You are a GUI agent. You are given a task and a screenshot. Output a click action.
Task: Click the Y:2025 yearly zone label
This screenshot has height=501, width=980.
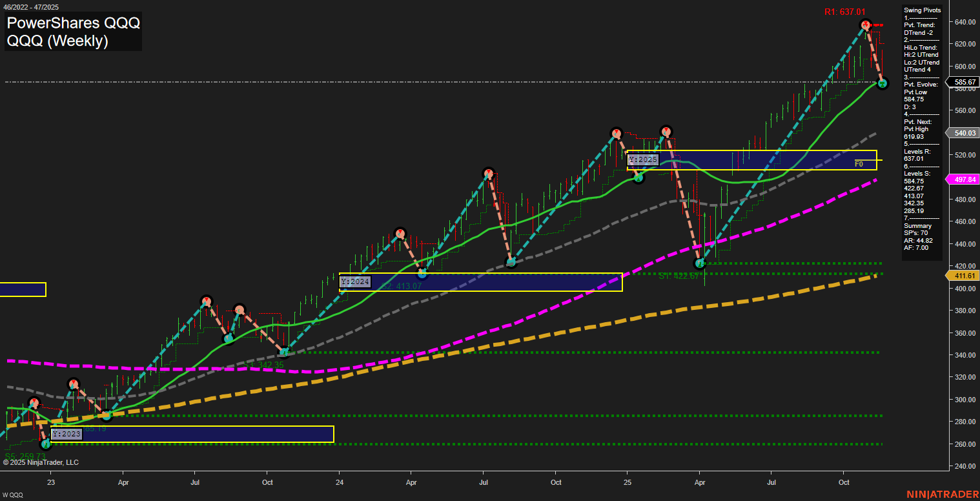[x=642, y=159]
